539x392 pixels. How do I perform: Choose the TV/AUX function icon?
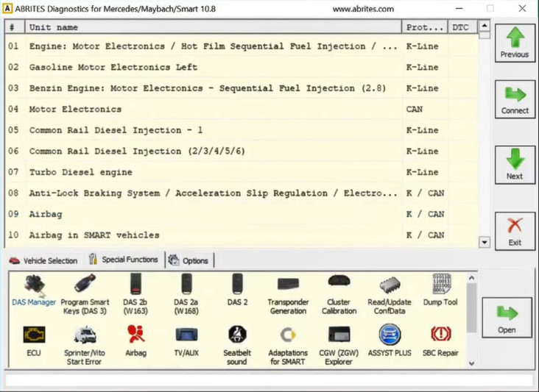(186, 341)
